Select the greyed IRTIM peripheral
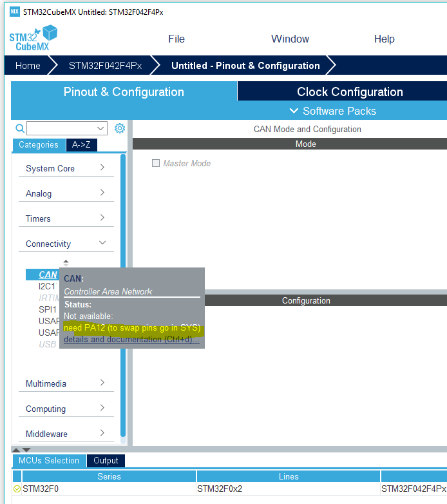 [48, 298]
